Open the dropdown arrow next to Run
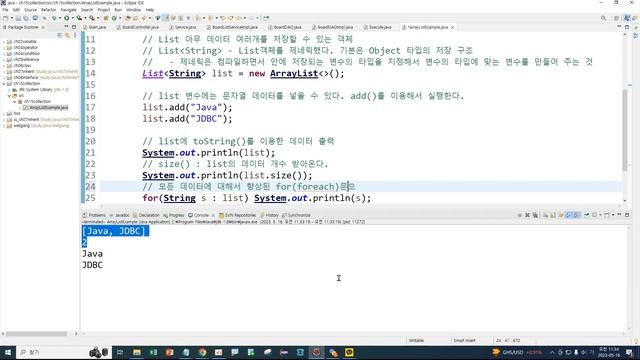The width and height of the screenshot is (640, 360). (73, 18)
